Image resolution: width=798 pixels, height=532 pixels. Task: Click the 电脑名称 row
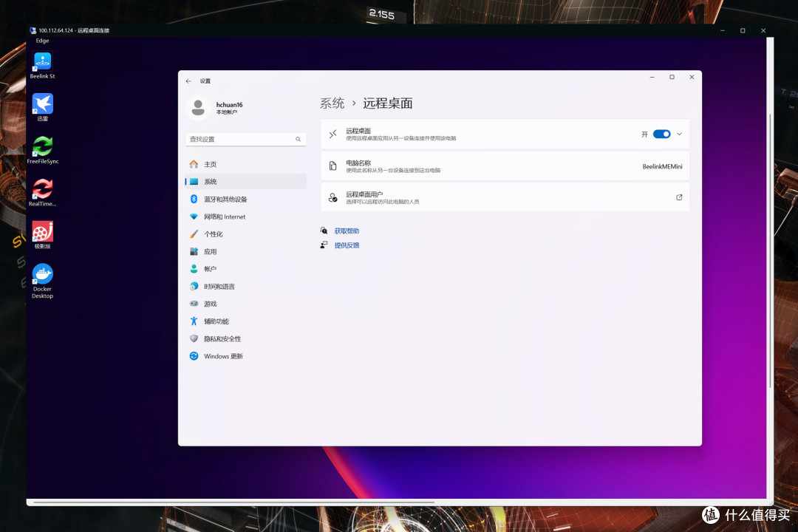505,166
